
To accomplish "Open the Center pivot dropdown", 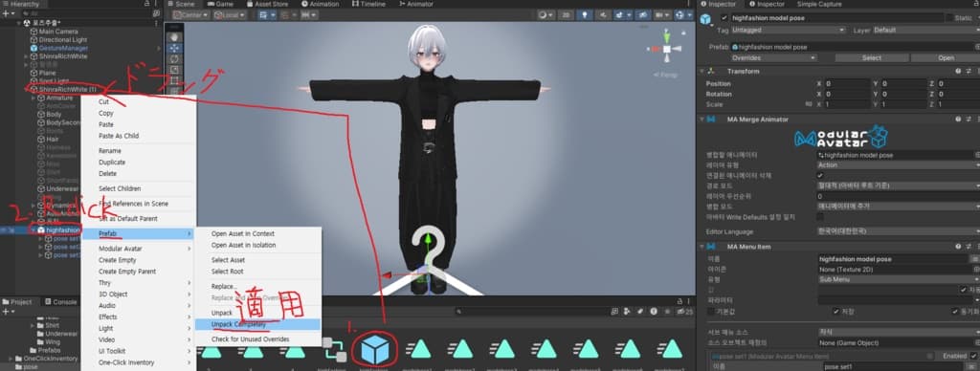I will coord(191,15).
